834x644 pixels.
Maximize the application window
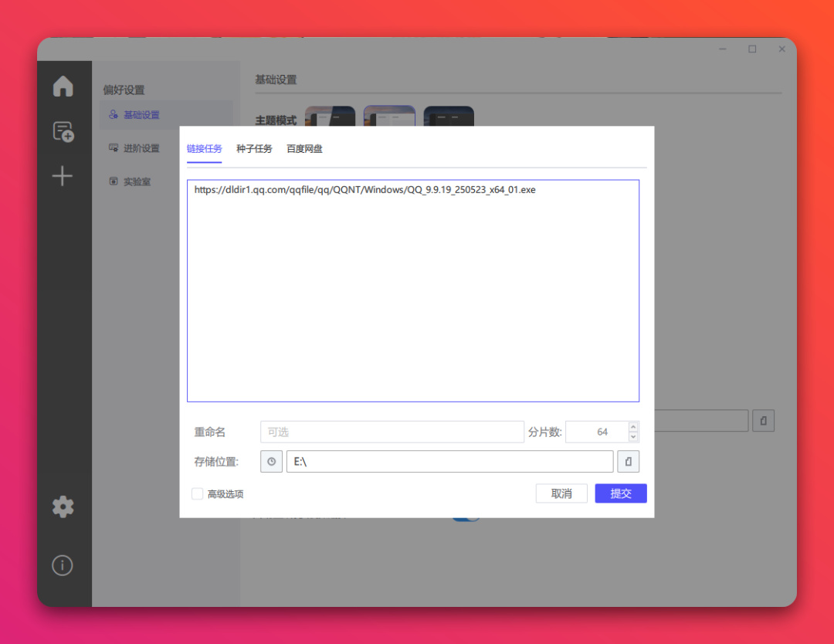[752, 49]
